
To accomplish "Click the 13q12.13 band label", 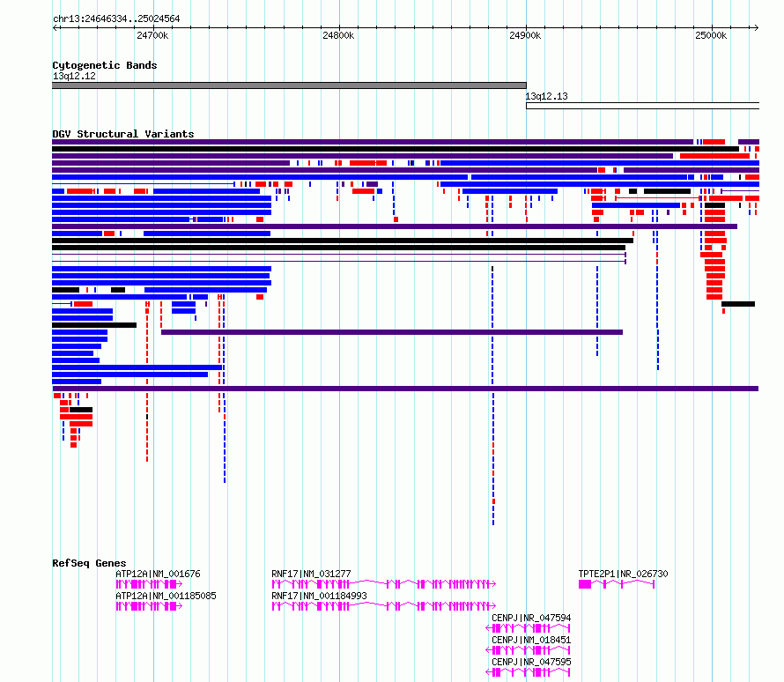I will click(546, 96).
